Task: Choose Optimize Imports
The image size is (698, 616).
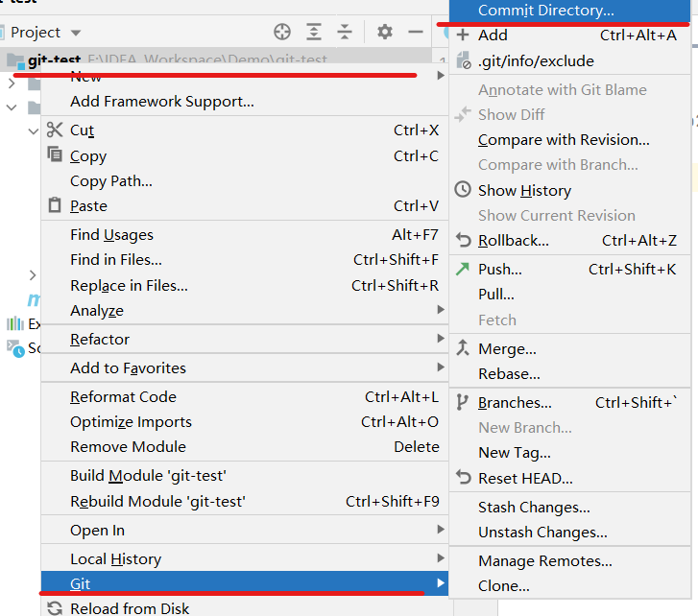Action: tap(245, 421)
